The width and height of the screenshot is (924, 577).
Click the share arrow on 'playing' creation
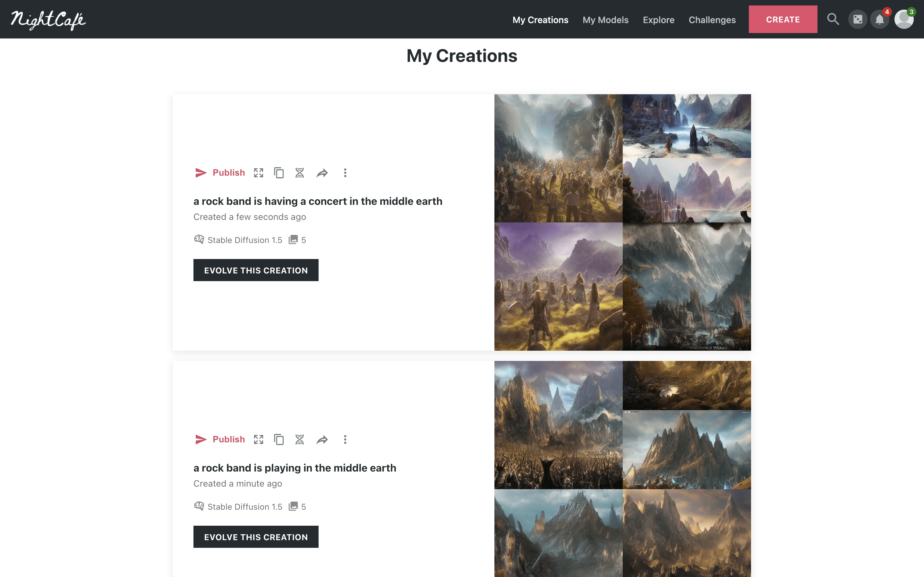point(322,439)
